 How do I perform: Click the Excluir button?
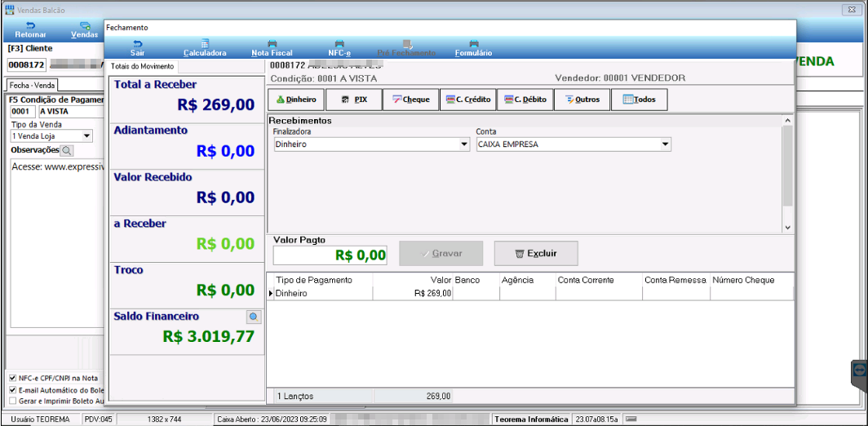536,253
